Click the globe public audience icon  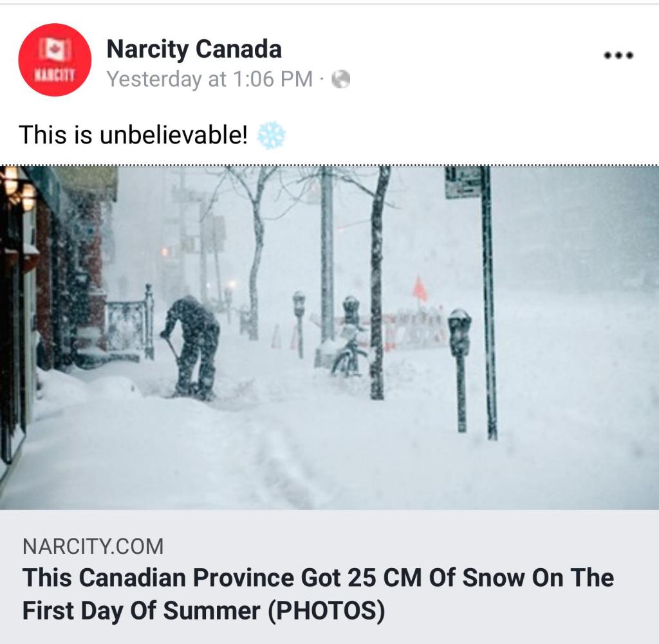340,79
